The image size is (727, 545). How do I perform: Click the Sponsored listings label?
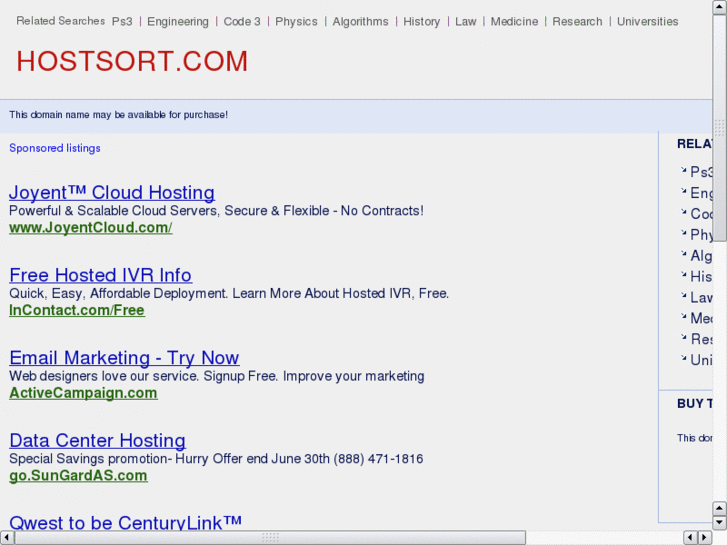[55, 148]
